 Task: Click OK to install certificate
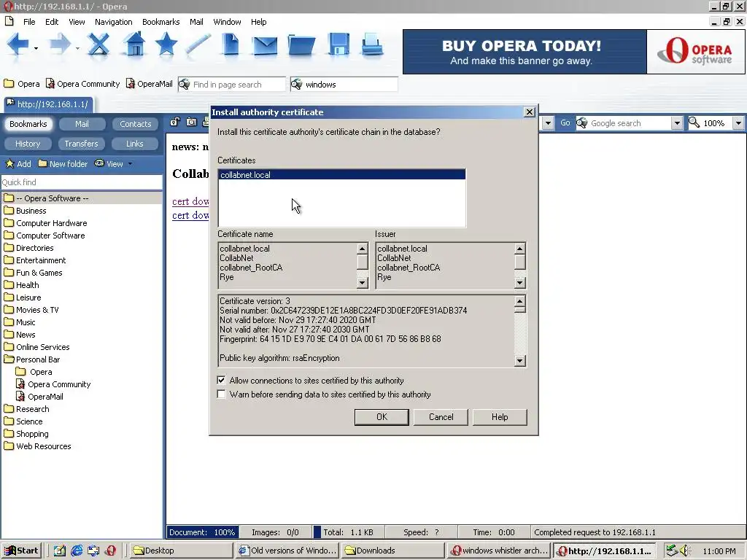tap(382, 417)
